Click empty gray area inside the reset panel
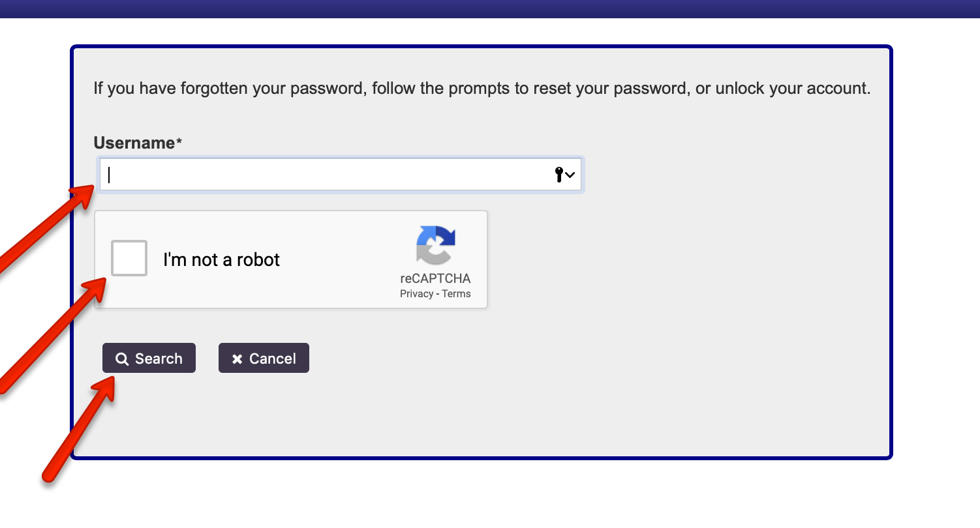This screenshot has width=980, height=528. pos(685,293)
